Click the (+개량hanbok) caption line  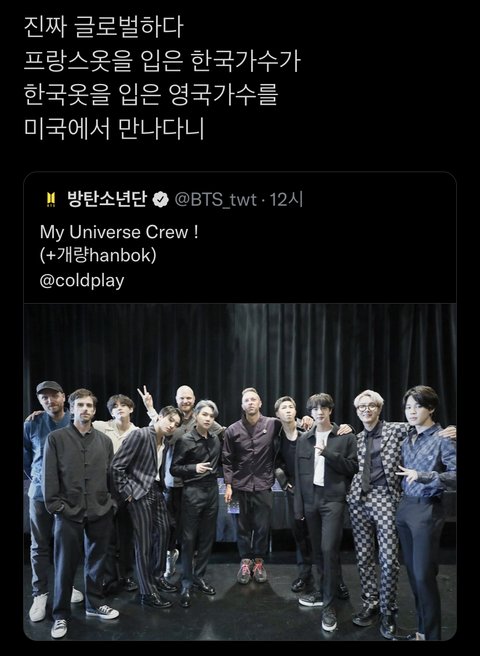coord(98,256)
